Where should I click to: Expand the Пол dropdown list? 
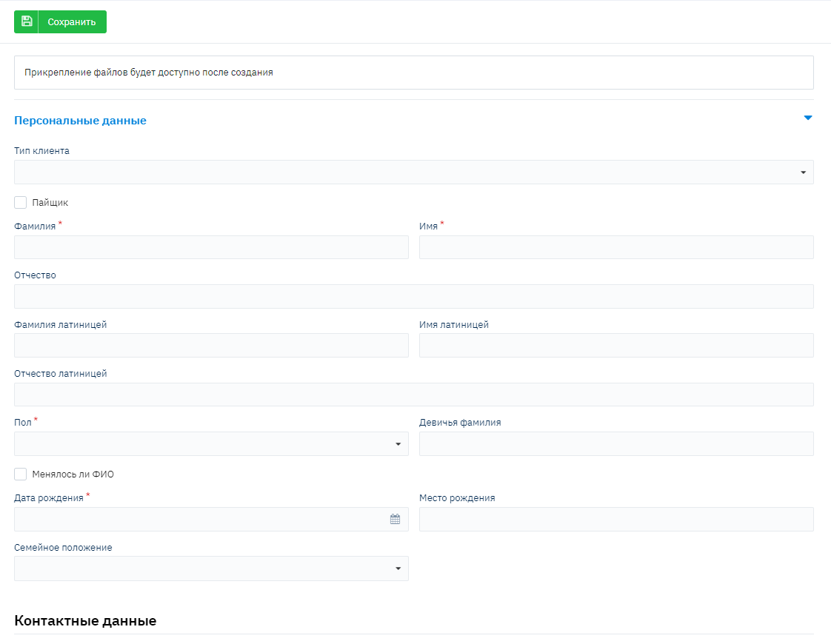point(211,444)
